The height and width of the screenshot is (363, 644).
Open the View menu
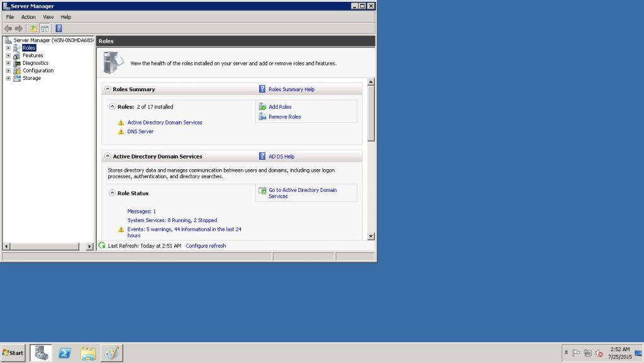click(x=48, y=17)
